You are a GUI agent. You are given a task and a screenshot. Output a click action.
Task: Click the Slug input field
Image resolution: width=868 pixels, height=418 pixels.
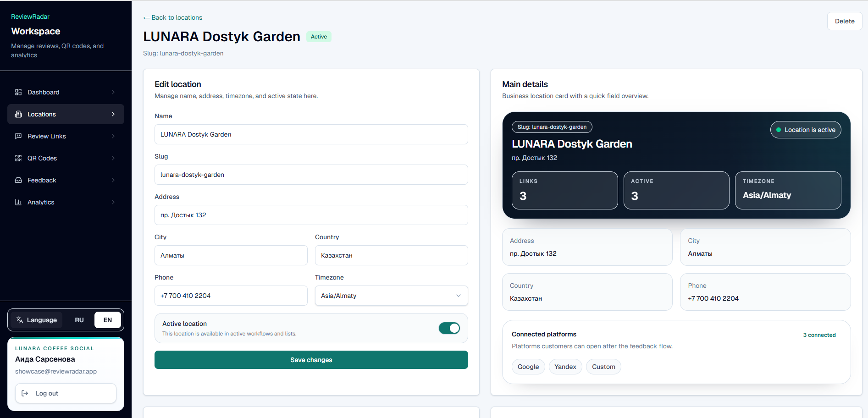click(x=311, y=175)
